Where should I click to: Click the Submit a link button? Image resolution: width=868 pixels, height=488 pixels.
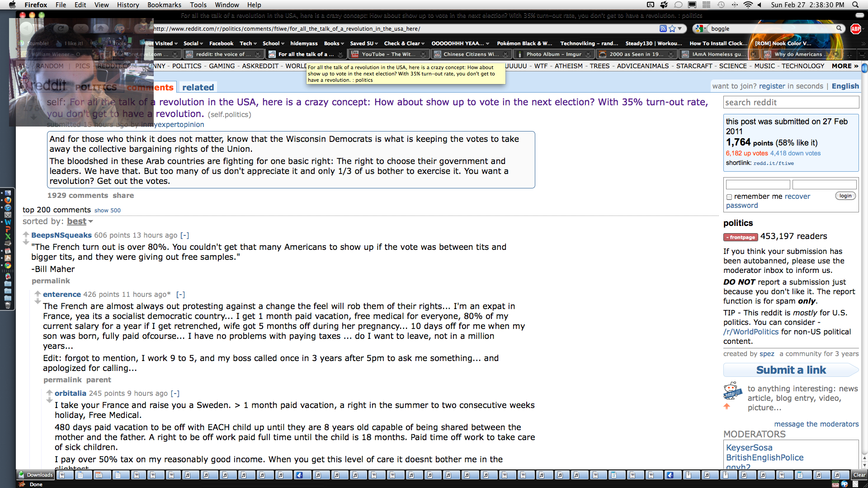coord(791,370)
